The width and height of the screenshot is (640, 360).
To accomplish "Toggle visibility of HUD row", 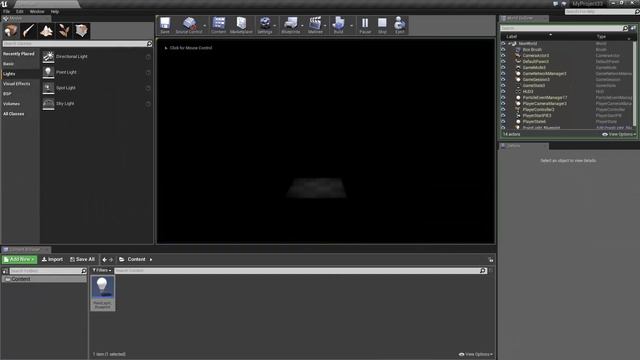I will point(503,91).
